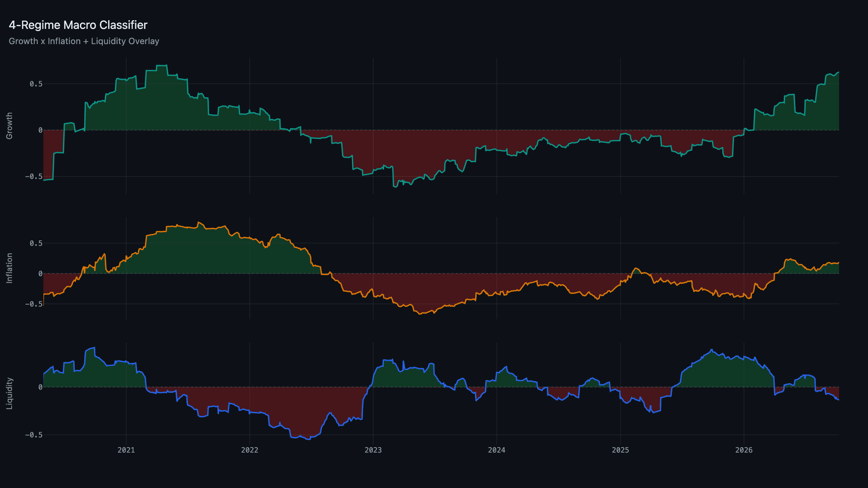This screenshot has height=488, width=868.
Task: Click the 0.5 tick on the Inflation axis
Action: (36, 243)
